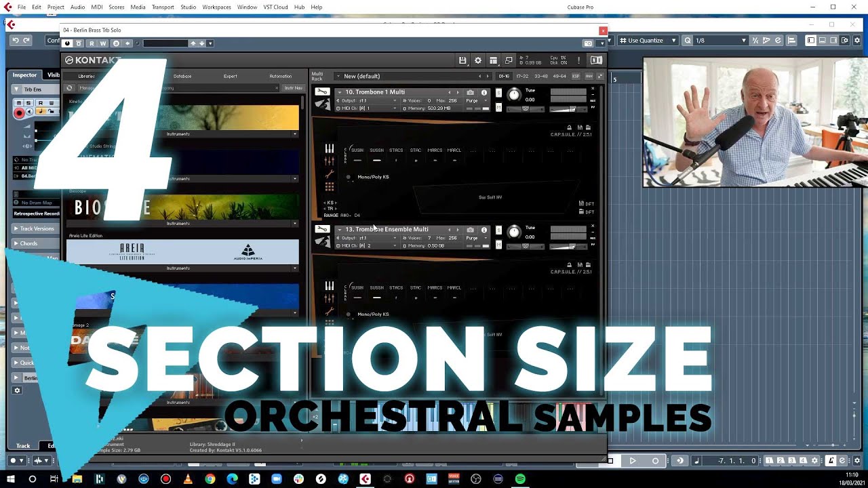
Task: Toggle plugin bypass power button
Action: tap(67, 43)
